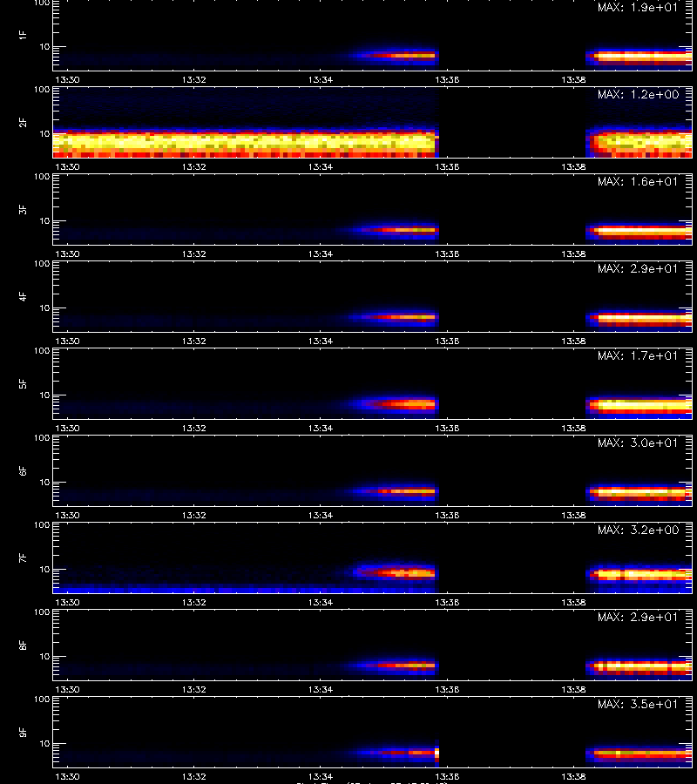The height and width of the screenshot is (784, 697).
Task: Click the 13:34 time label below 7F panel
Action: click(x=320, y=602)
